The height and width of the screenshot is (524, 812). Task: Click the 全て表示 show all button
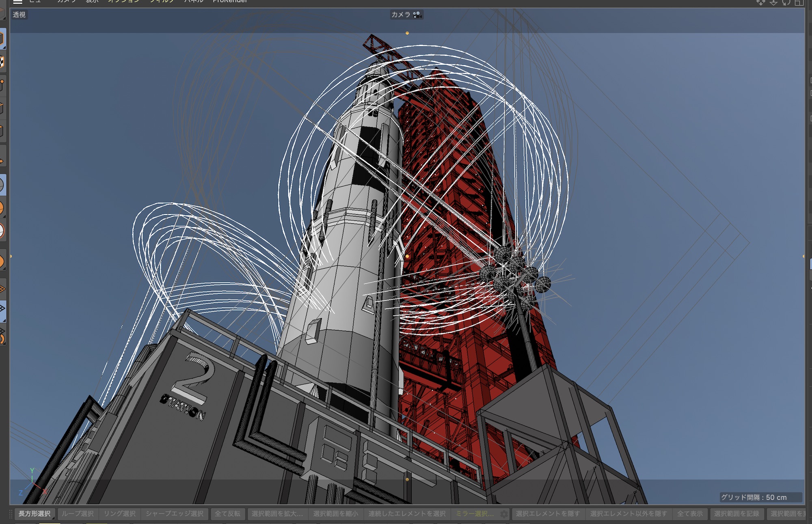pos(690,514)
